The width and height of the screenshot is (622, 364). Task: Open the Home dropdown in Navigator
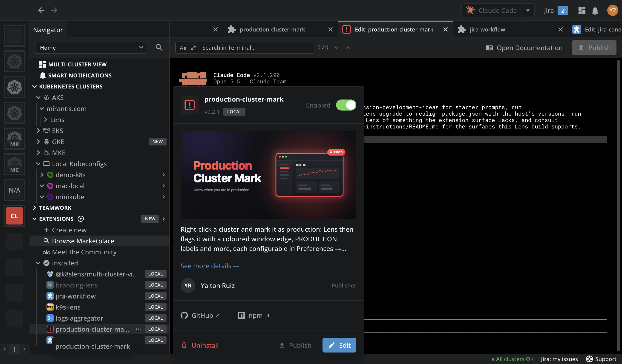pos(91,48)
